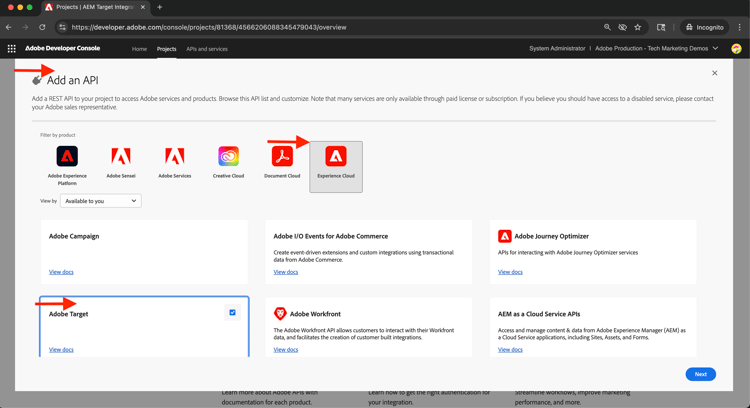Choose the Adobe Sensei product filter
The width and height of the screenshot is (750, 408).
[x=121, y=157]
